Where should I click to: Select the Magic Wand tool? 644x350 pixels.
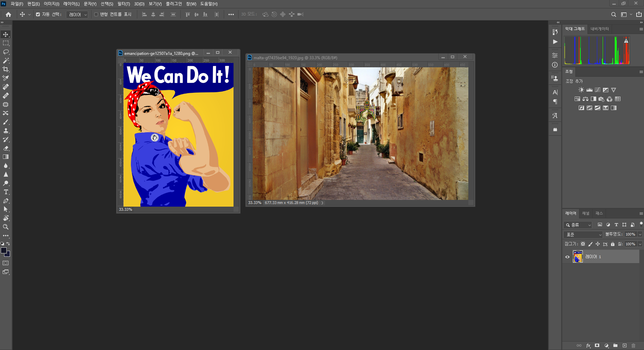(6, 61)
